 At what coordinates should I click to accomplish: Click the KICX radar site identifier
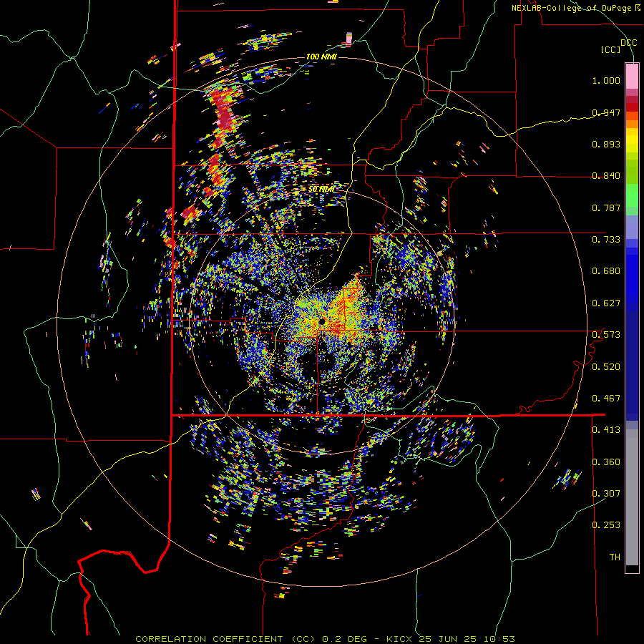coord(401,639)
